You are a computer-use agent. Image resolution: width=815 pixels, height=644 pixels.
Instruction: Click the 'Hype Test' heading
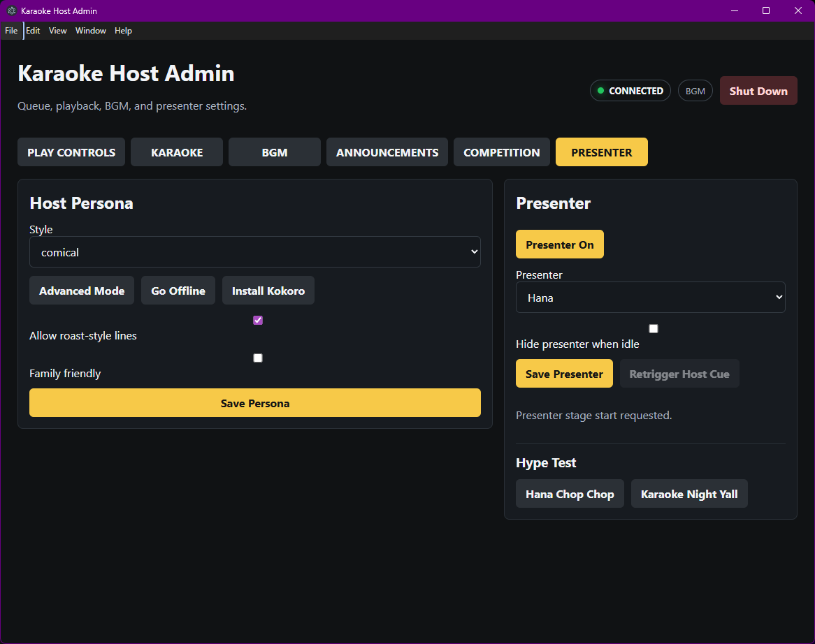click(x=546, y=462)
